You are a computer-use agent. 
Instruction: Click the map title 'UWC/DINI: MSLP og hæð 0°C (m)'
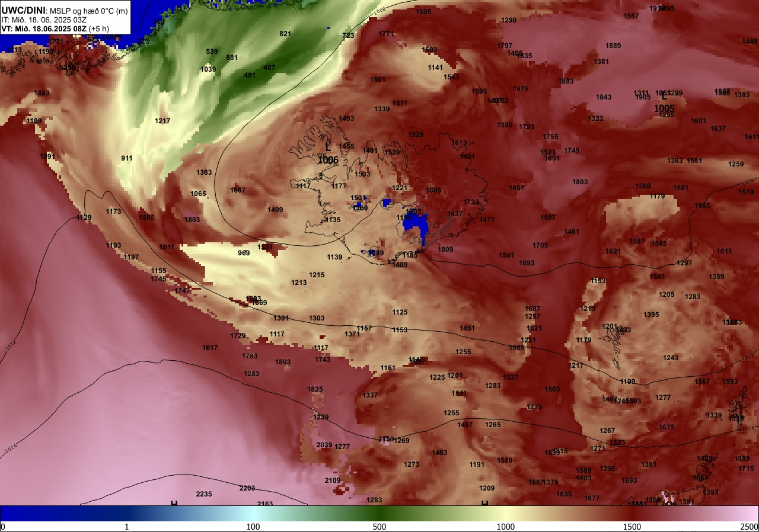tap(64, 11)
